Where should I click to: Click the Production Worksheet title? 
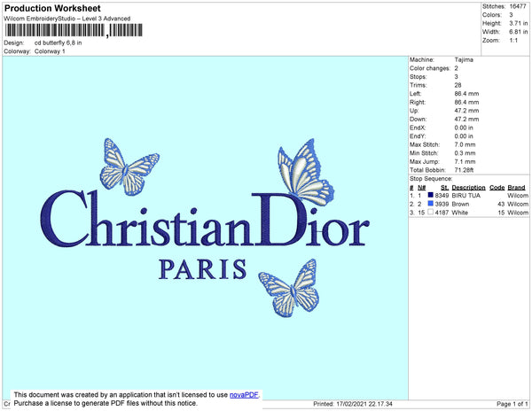[x=52, y=8]
